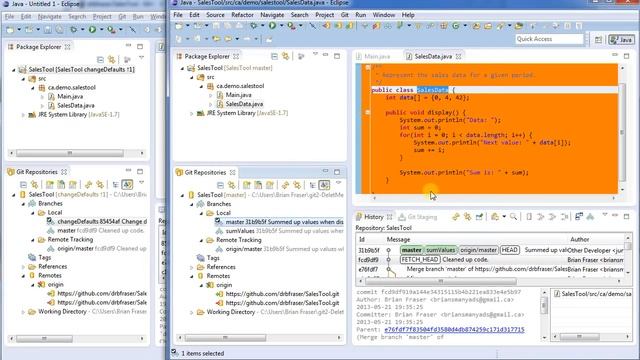Click the Find magnifier icon in History toolbar
Viewport: 640px width, 360px height.
click(x=513, y=217)
